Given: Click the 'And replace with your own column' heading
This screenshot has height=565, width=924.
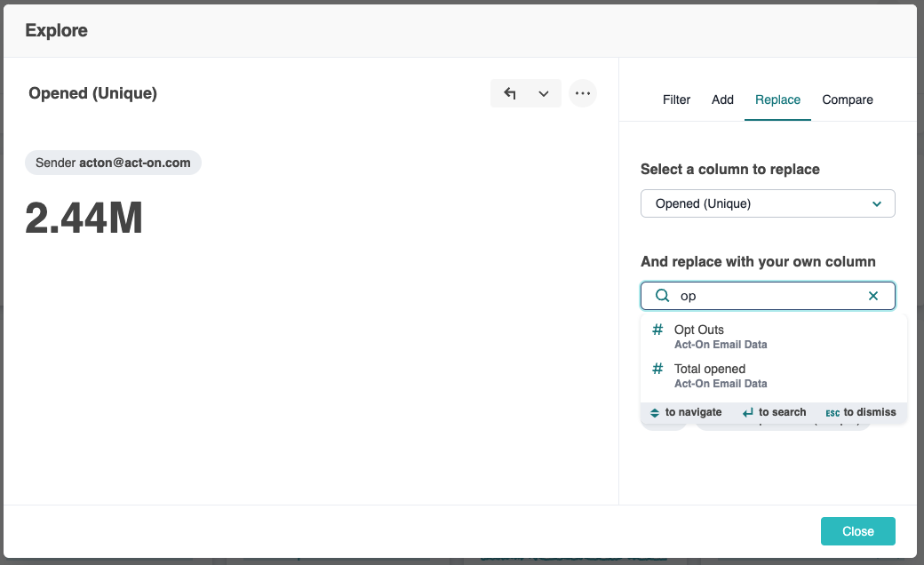Looking at the screenshot, I should point(758,261).
